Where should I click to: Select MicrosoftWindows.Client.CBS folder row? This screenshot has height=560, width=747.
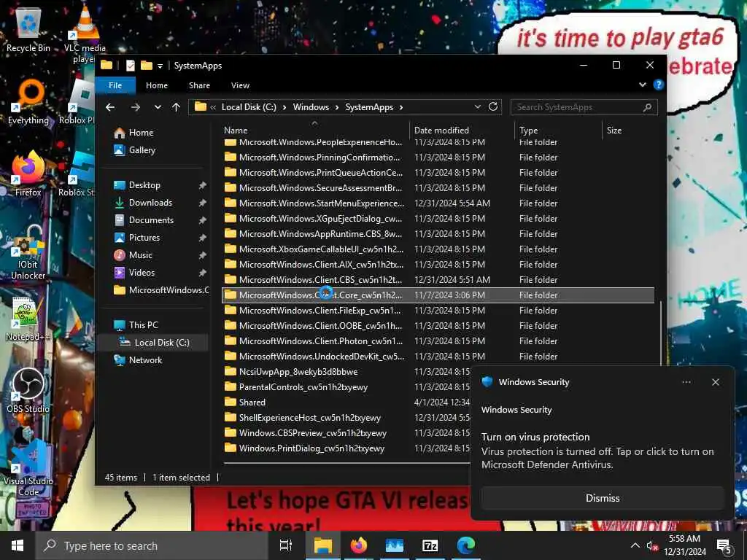click(438, 279)
